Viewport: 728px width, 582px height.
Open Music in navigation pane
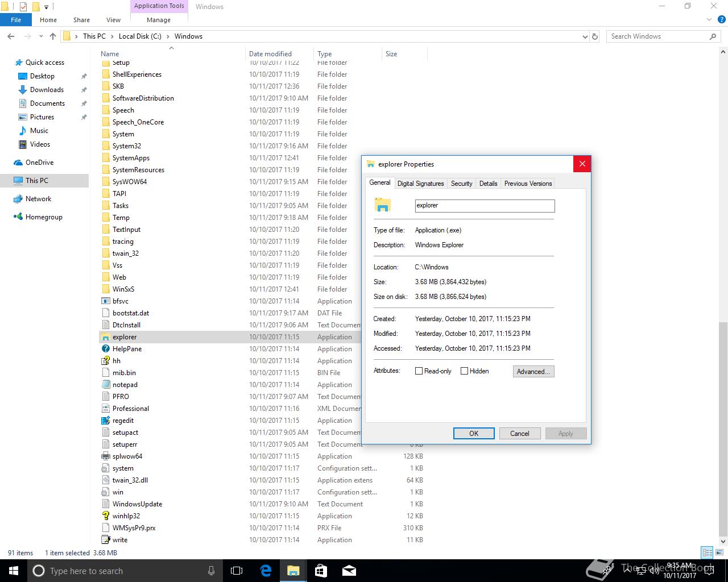click(x=39, y=131)
